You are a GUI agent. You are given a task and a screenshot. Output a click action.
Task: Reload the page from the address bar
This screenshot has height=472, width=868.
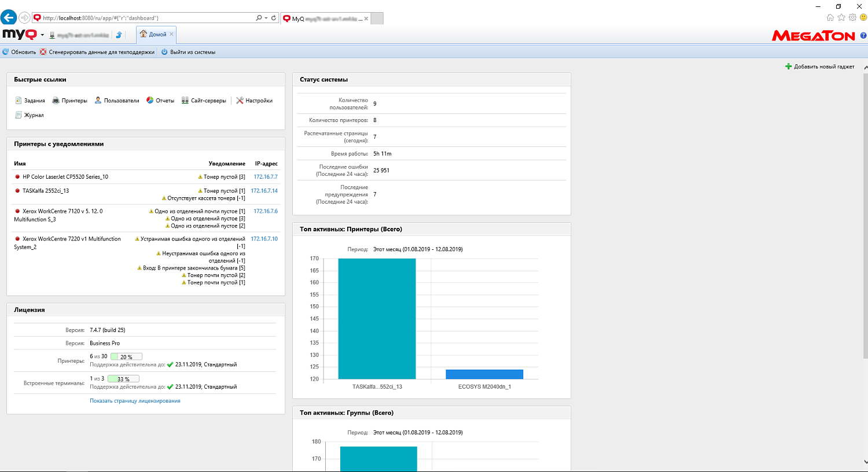coord(274,18)
